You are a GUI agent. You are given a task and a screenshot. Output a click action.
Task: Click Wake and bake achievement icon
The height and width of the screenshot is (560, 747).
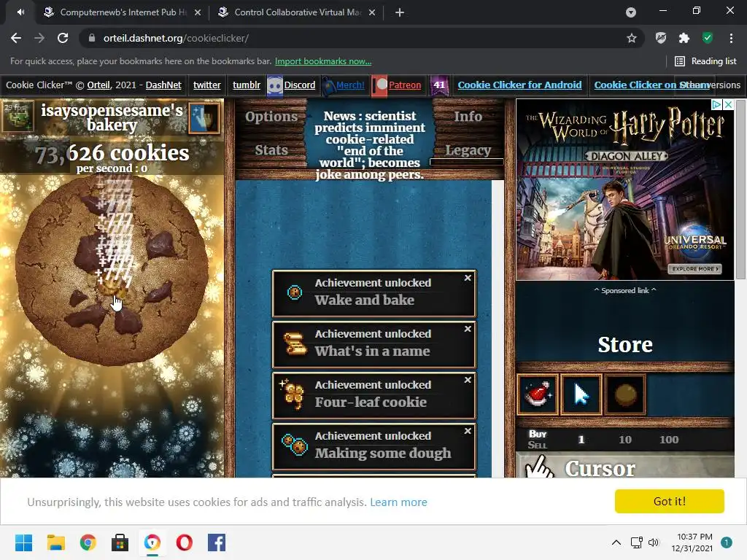295,292
